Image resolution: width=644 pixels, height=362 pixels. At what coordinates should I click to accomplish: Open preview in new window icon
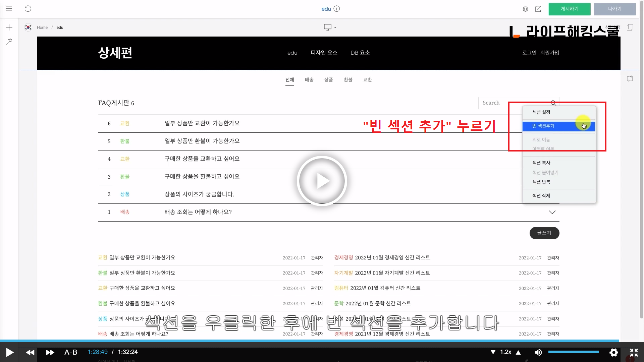coord(538,9)
